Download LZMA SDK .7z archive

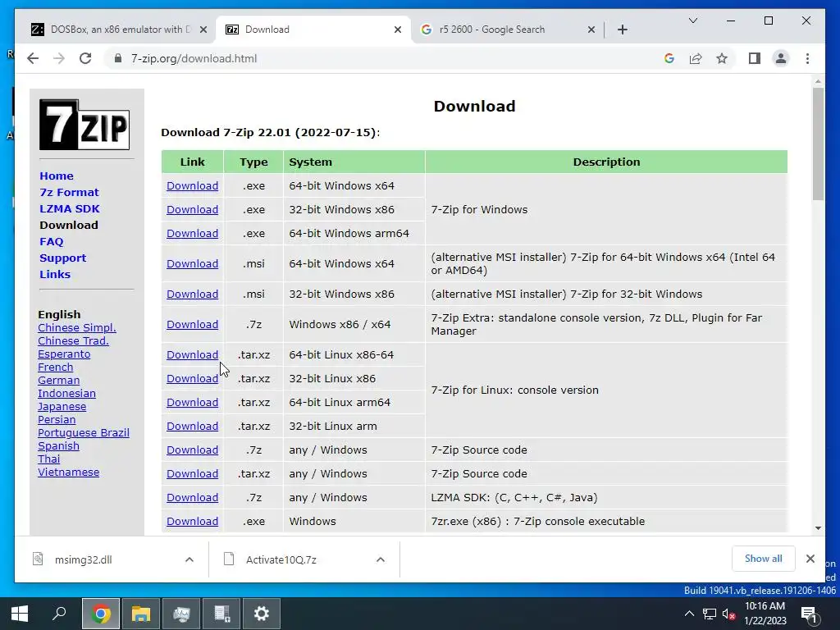coord(192,498)
